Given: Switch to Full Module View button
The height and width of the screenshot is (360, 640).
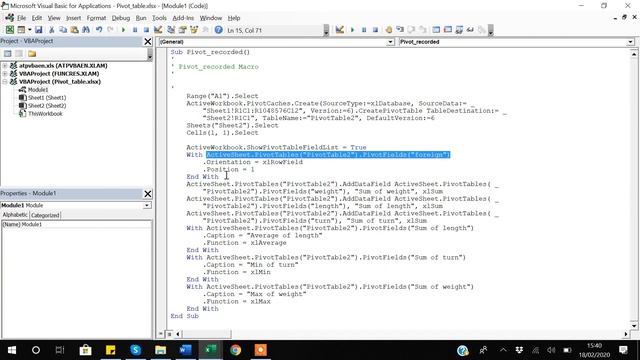Looking at the screenshot, I should (x=169, y=334).
